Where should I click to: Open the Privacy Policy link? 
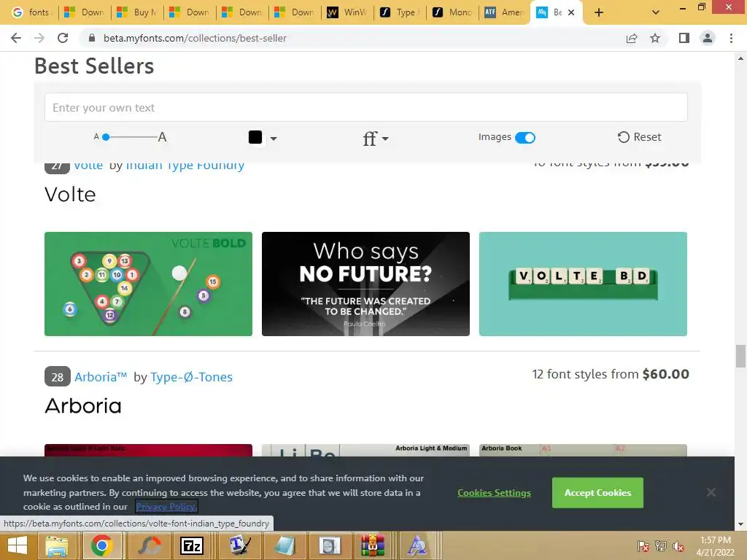166,507
